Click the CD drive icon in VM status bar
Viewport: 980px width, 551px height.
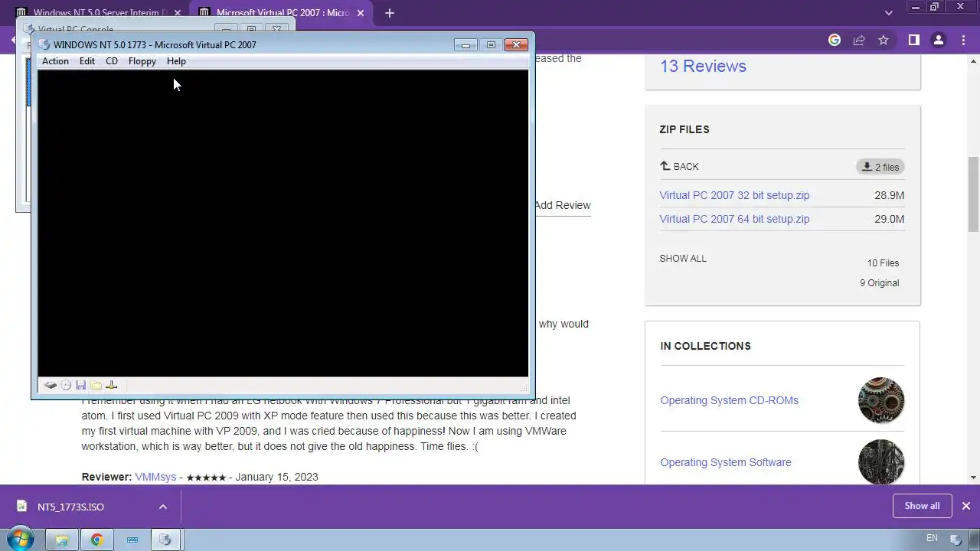coord(66,386)
